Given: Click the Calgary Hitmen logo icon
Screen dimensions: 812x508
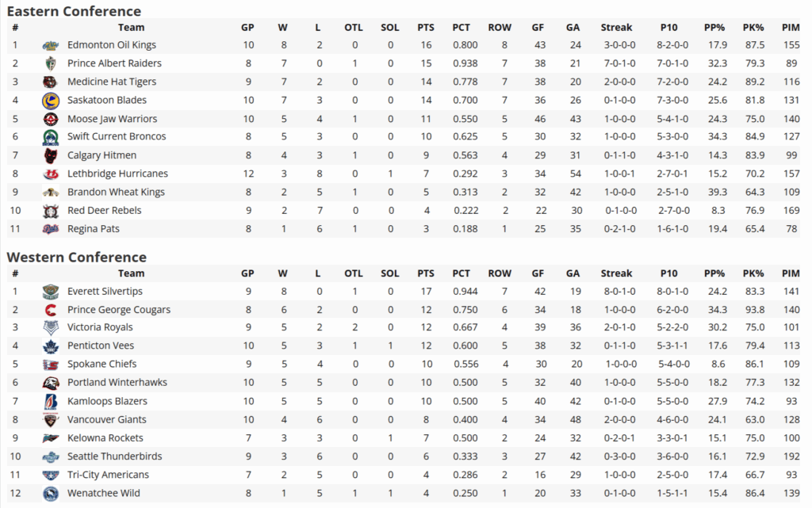Looking at the screenshot, I should click(51, 155).
